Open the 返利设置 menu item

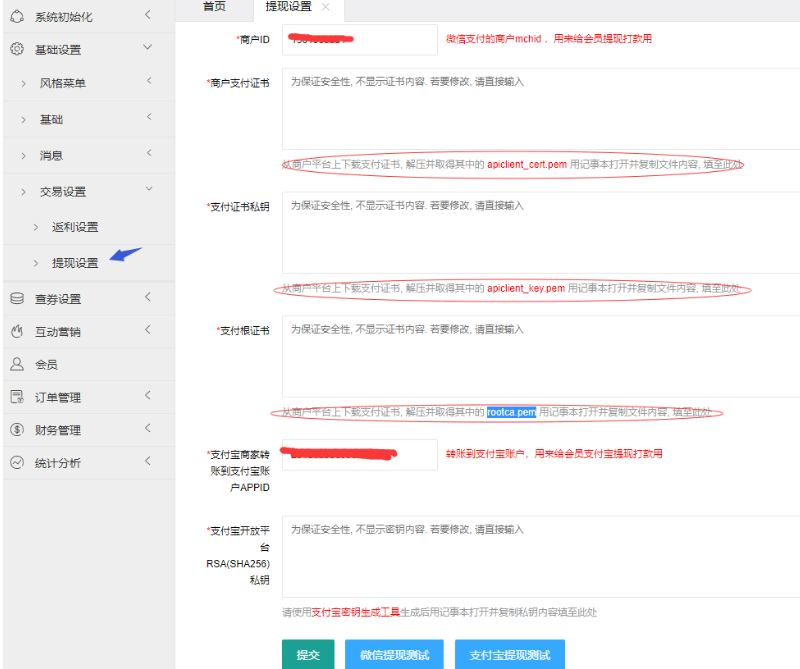(75, 227)
